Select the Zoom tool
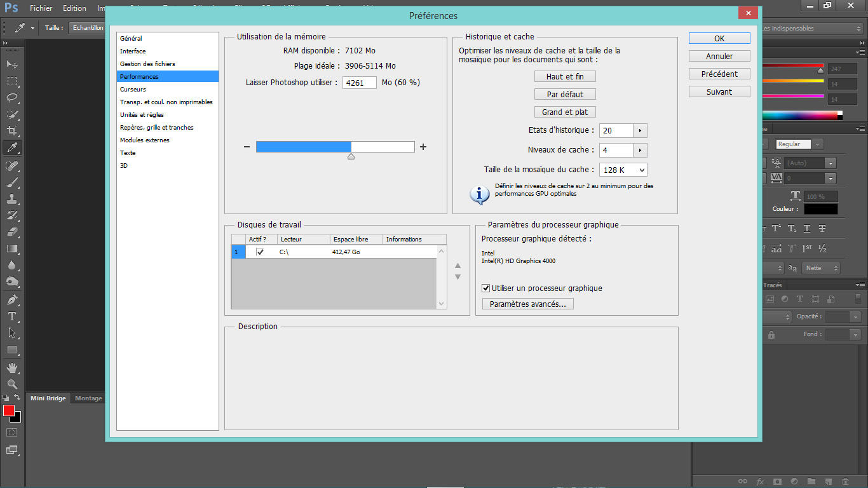Viewport: 868px width, 488px height. click(x=12, y=384)
